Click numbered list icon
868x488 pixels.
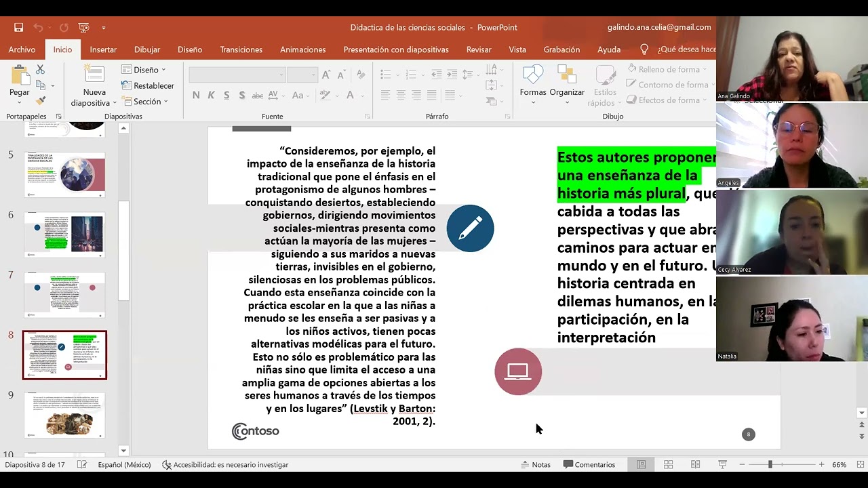point(411,75)
